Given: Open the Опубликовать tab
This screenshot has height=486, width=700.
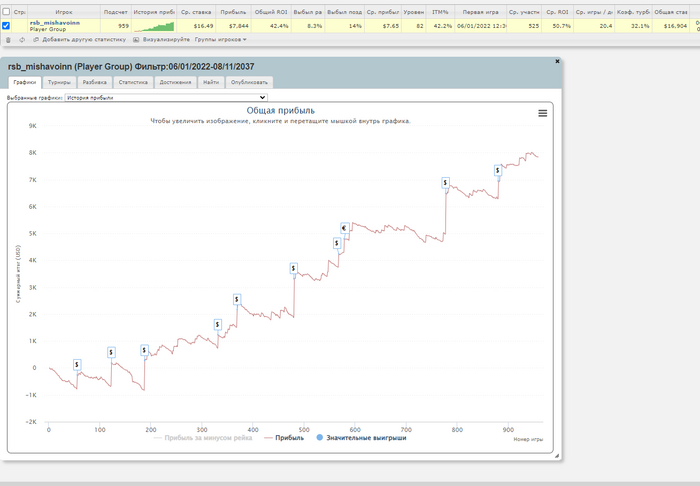Looking at the screenshot, I should click(249, 82).
